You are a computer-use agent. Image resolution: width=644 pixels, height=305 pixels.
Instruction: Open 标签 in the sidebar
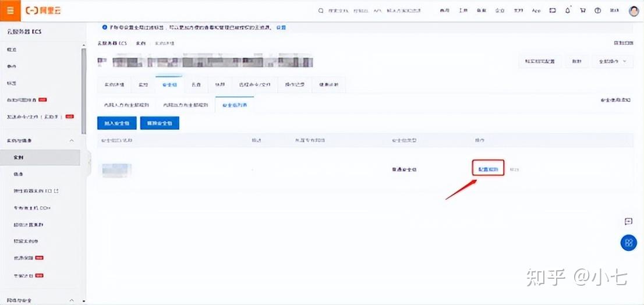pyautogui.click(x=12, y=83)
